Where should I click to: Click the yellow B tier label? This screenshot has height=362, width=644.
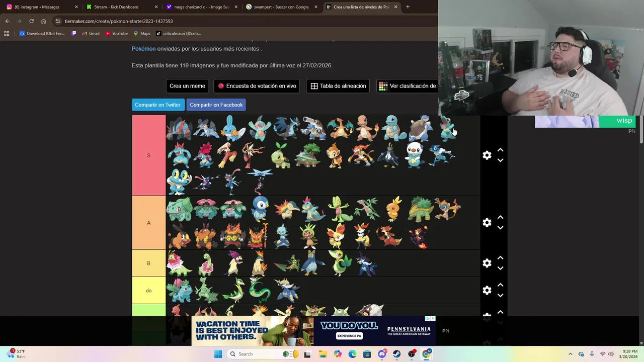(148, 263)
